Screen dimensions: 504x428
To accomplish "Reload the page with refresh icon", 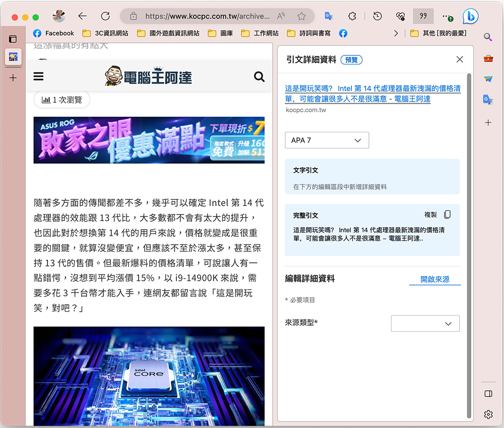I will pyautogui.click(x=105, y=16).
